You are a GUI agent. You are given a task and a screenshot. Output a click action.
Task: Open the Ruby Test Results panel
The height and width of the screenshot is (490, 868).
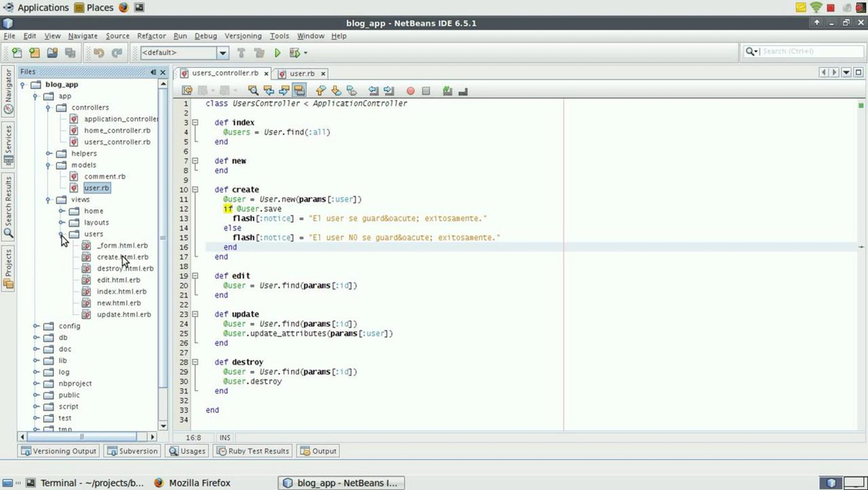pos(253,451)
